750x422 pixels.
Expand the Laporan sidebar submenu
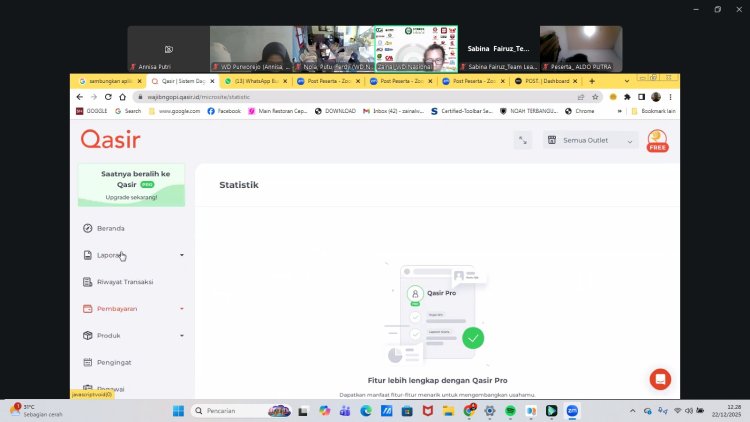tap(181, 255)
